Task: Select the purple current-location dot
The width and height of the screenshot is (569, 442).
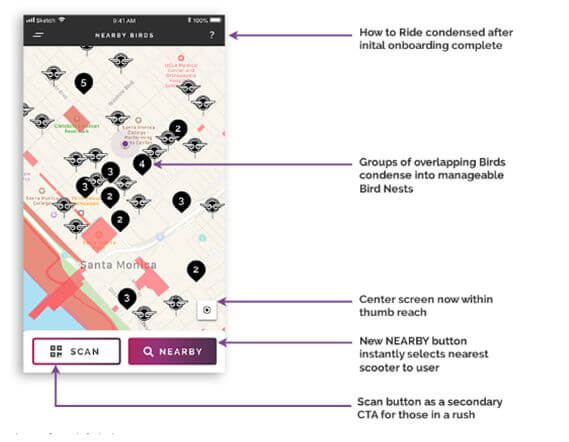Action: (x=125, y=144)
